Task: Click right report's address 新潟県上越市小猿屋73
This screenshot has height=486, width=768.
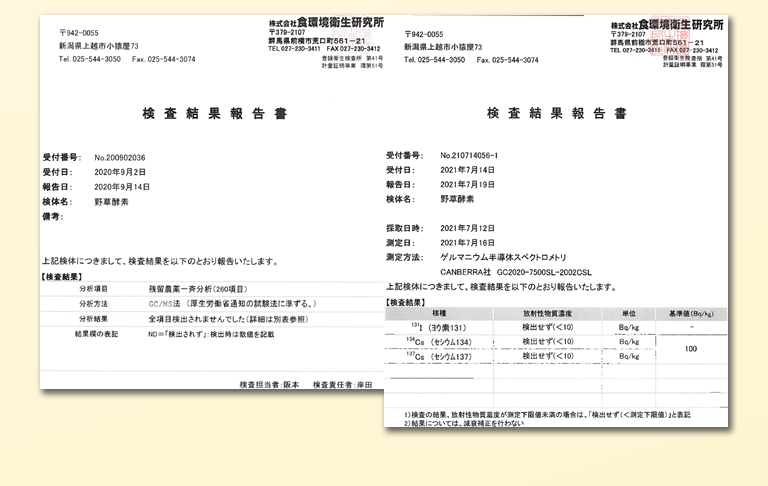Action: coord(443,47)
